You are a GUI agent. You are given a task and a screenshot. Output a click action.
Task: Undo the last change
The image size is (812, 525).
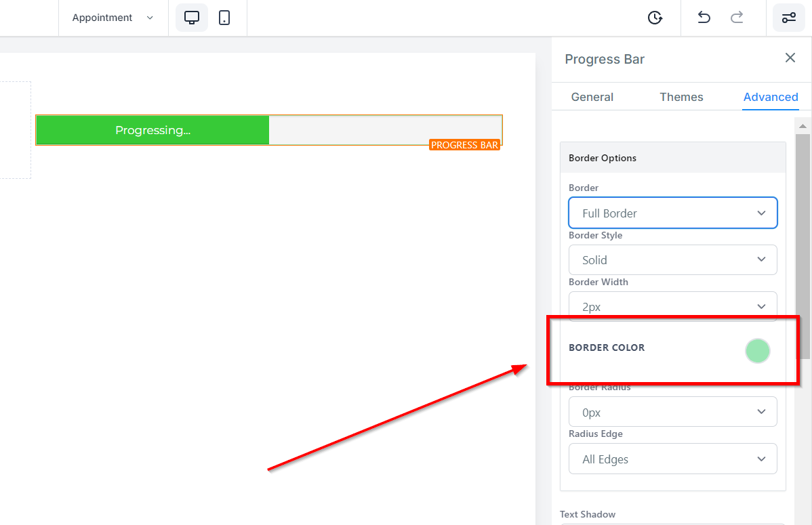click(704, 18)
